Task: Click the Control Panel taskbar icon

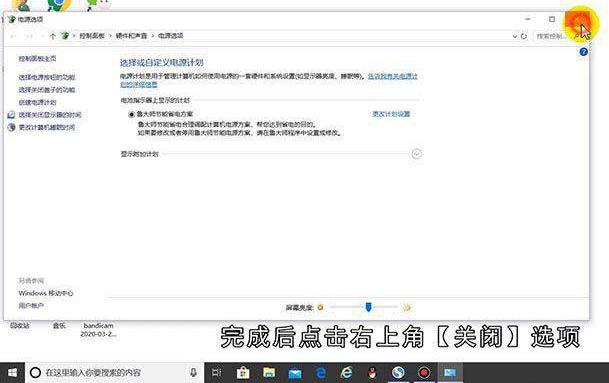Action: point(450,373)
